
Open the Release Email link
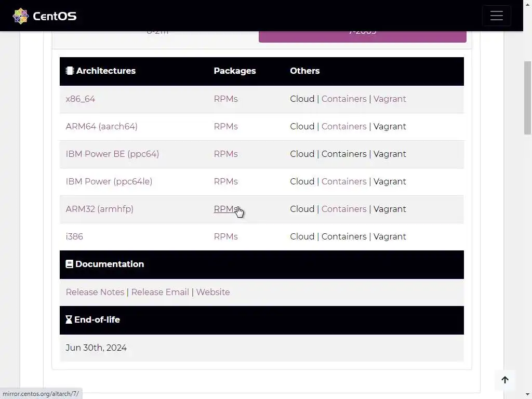coord(160,292)
